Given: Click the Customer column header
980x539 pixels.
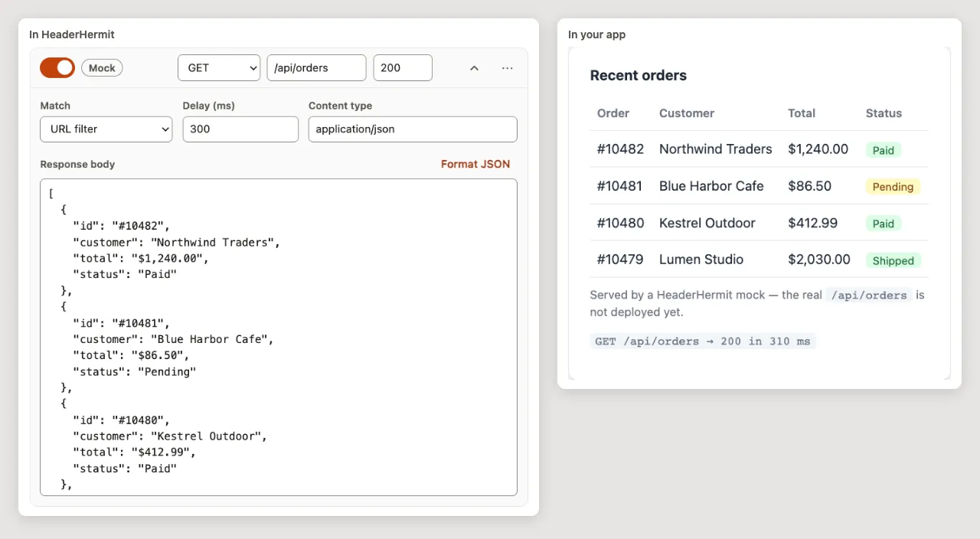Looking at the screenshot, I should [687, 113].
